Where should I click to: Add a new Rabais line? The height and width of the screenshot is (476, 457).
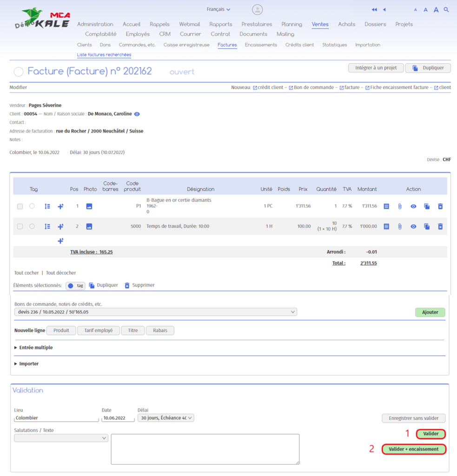pos(160,331)
